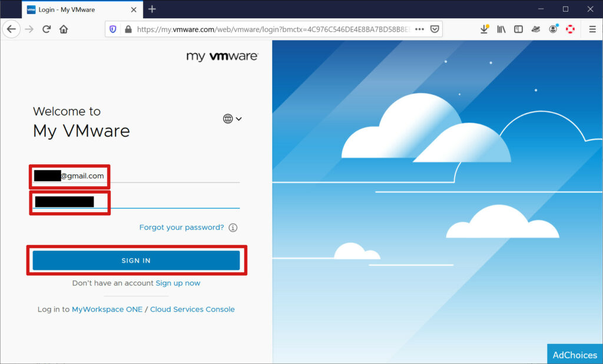Click the AdChoices badge
The width and height of the screenshot is (603, 364).
[x=575, y=355]
